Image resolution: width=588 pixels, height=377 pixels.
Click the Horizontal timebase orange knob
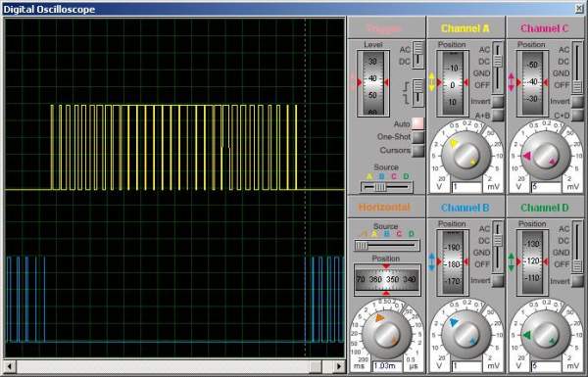(x=387, y=334)
